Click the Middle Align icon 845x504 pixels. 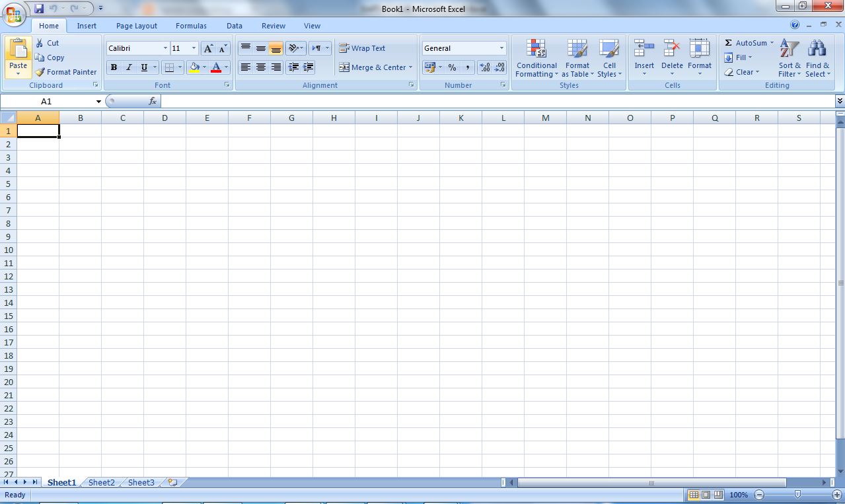tap(260, 48)
